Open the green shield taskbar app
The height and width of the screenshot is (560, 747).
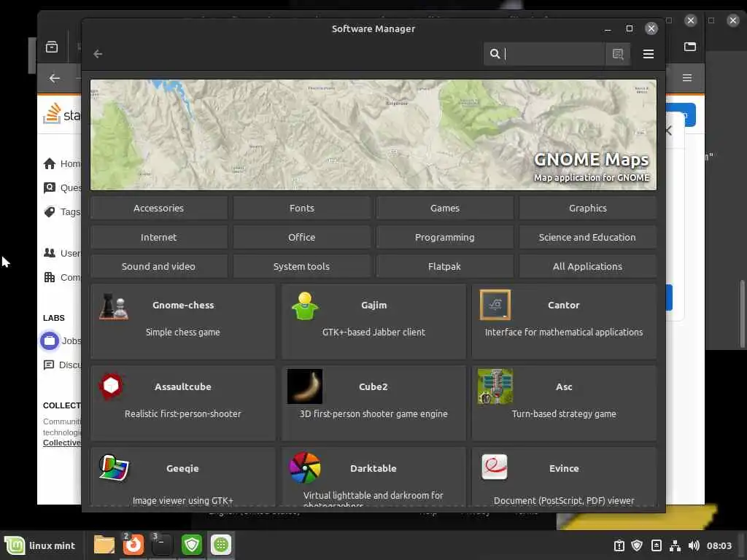pyautogui.click(x=192, y=545)
